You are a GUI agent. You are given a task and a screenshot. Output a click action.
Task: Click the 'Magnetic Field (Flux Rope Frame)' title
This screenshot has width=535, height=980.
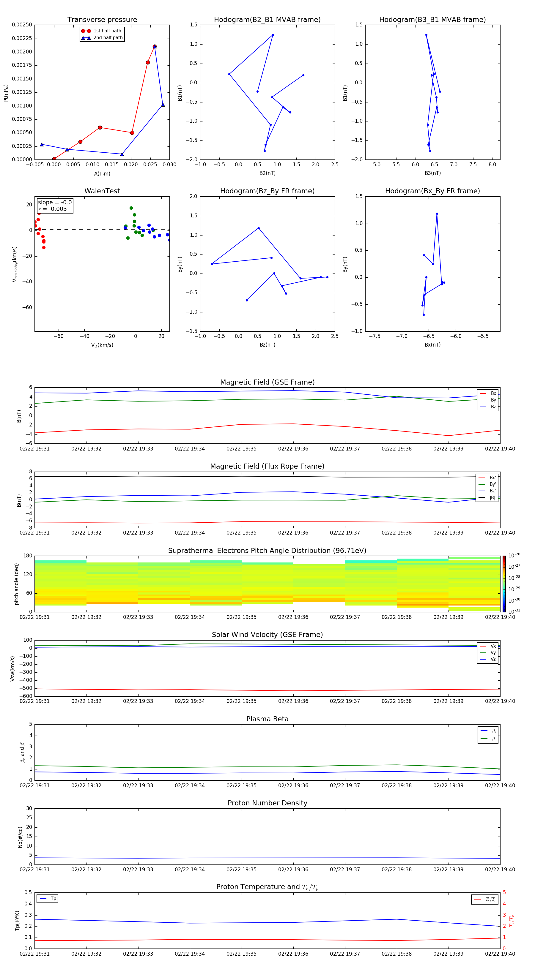click(x=267, y=467)
